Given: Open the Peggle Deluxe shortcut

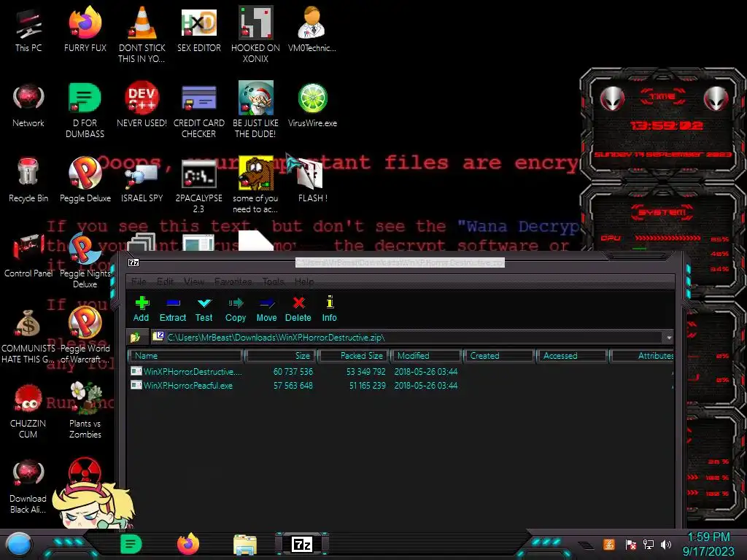Looking at the screenshot, I should [85, 180].
